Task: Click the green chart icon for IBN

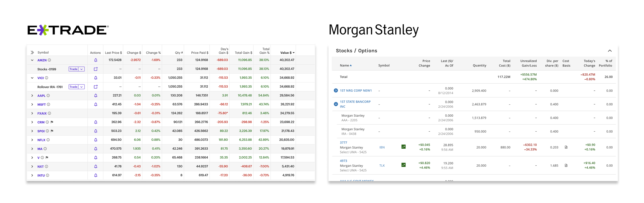Action: coord(403,147)
